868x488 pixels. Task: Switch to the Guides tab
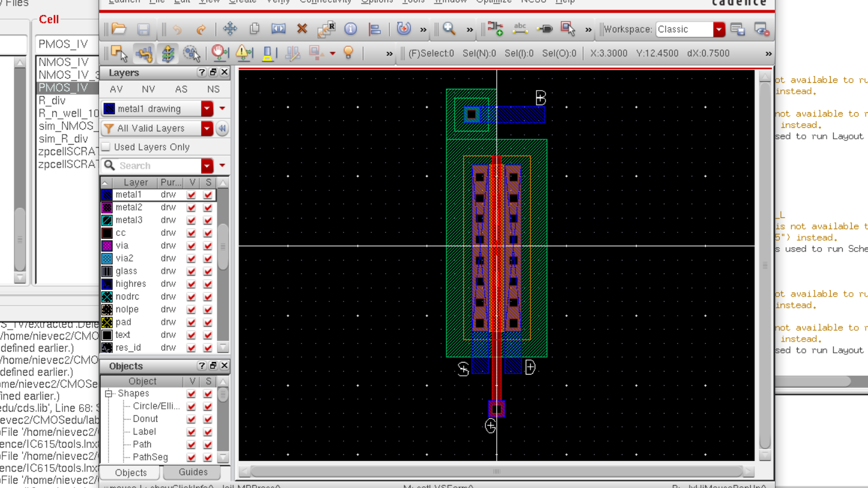tap(193, 472)
